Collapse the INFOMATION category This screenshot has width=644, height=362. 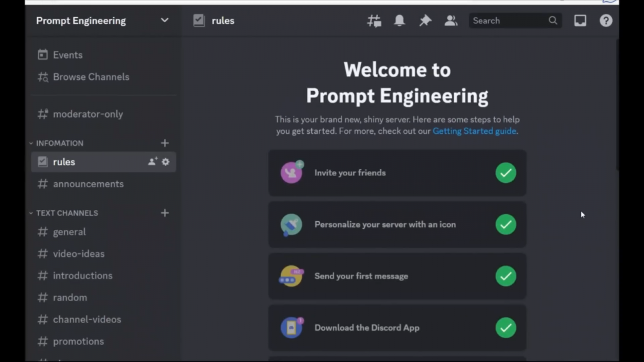pos(59,143)
